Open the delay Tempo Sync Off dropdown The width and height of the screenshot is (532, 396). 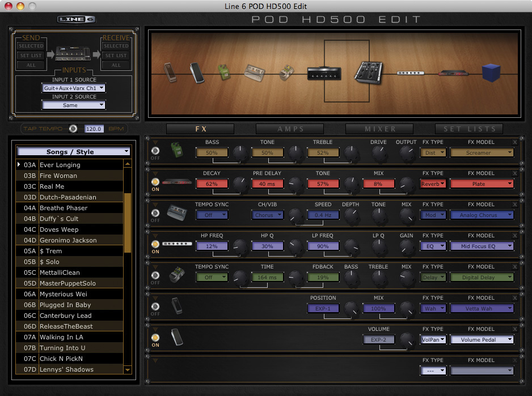point(212,278)
